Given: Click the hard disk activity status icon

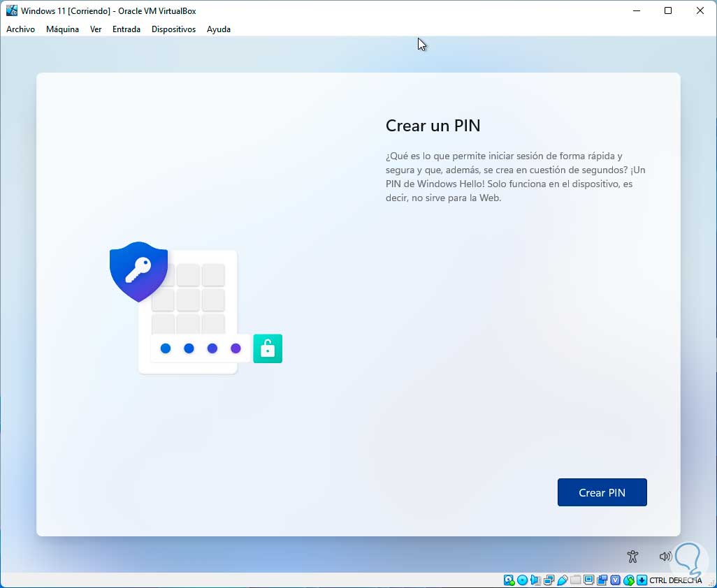Looking at the screenshot, I should [x=509, y=580].
